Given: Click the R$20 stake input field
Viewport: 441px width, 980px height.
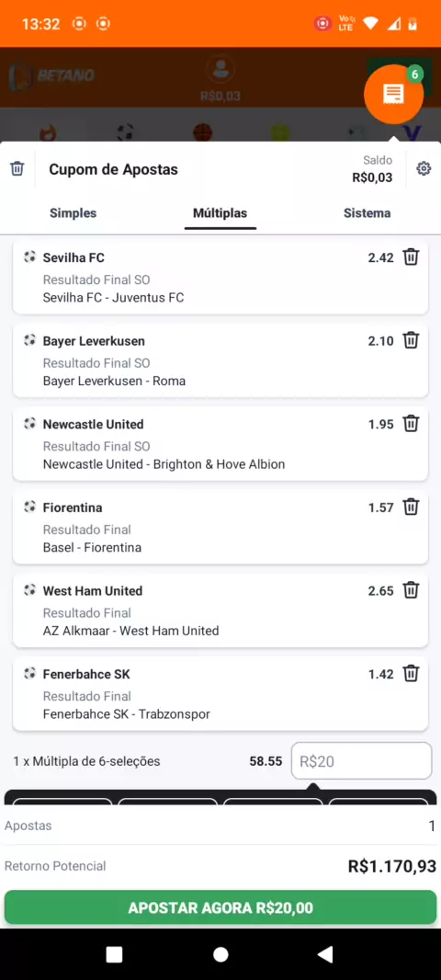Looking at the screenshot, I should coord(362,761).
